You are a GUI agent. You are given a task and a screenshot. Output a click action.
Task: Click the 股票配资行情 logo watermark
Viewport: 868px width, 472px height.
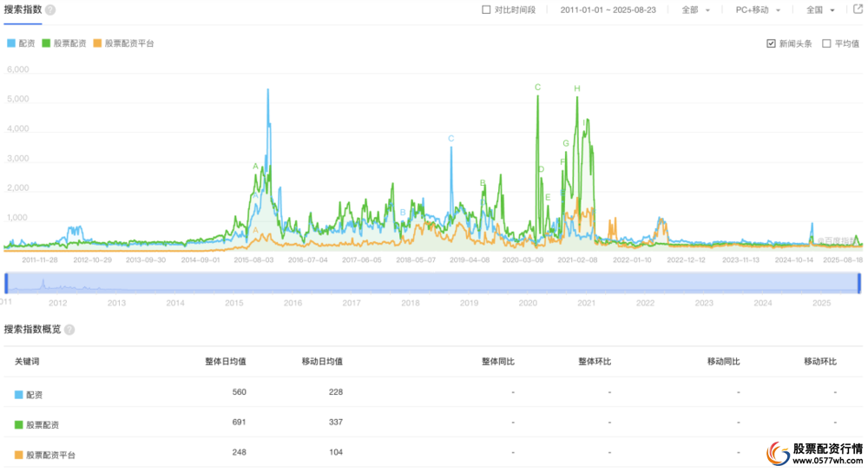(x=813, y=454)
